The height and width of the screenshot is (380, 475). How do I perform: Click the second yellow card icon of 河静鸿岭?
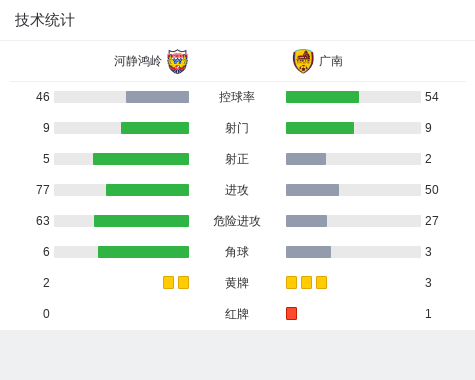point(183,282)
